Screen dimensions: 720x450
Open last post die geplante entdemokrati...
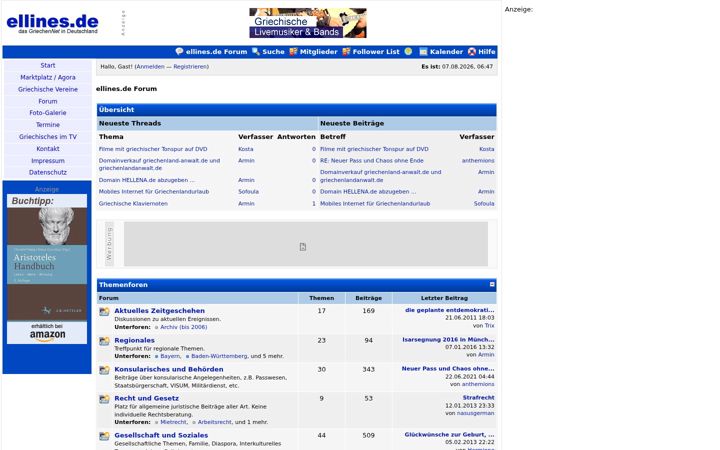[x=450, y=310]
